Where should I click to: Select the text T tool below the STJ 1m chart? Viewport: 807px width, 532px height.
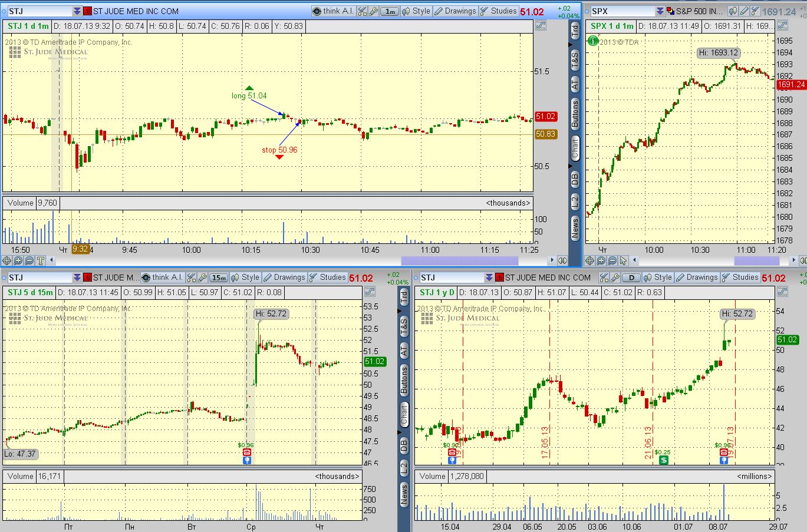(x=41, y=260)
